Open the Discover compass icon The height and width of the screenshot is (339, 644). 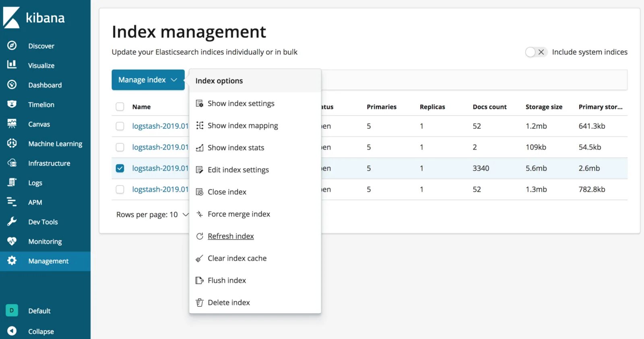pyautogui.click(x=12, y=45)
